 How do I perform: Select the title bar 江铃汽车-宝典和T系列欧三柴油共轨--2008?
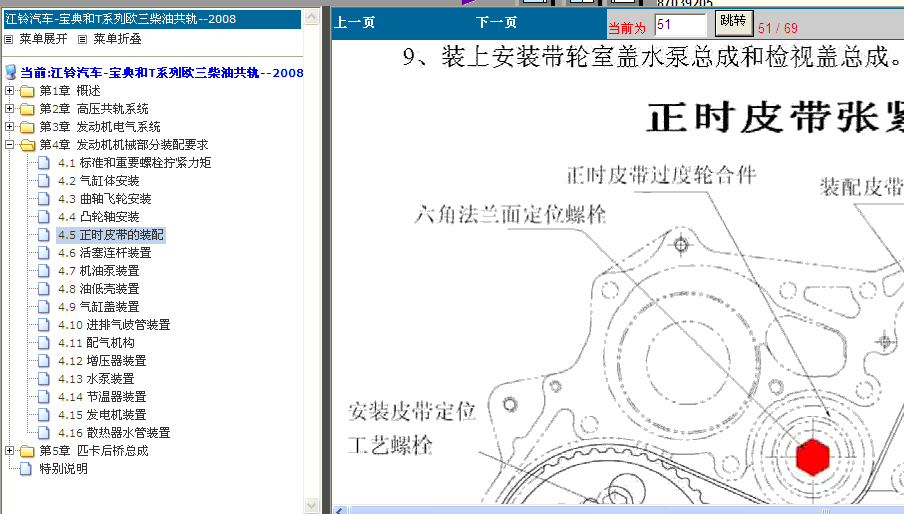[152, 19]
